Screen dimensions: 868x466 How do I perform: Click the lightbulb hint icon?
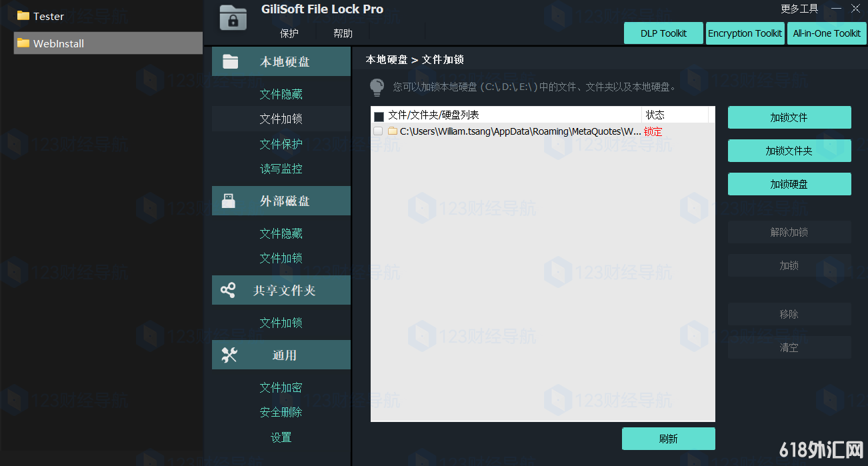377,87
